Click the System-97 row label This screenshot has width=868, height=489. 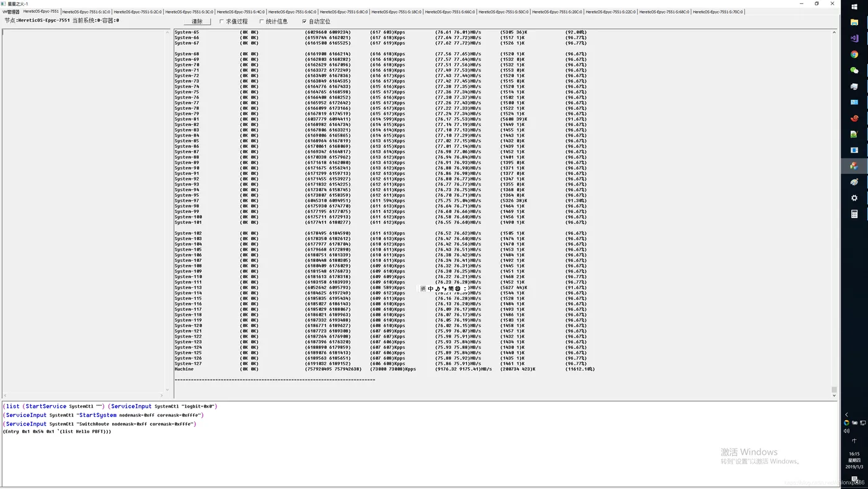[187, 200]
